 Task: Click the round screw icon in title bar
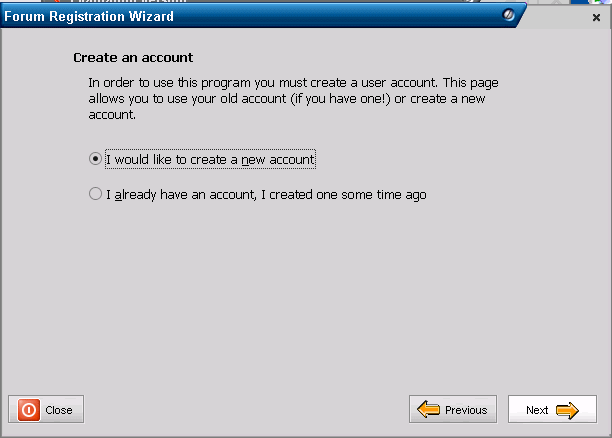pyautogui.click(x=508, y=15)
